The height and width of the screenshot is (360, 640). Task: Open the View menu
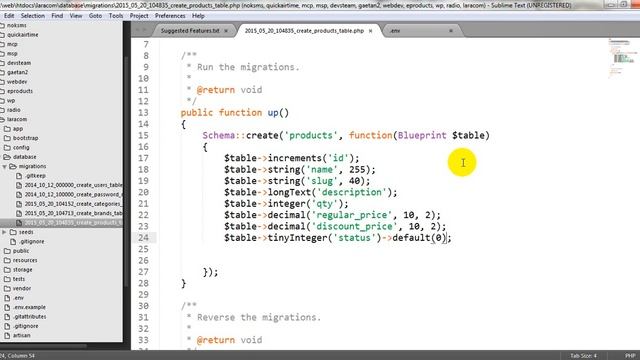click(x=76, y=16)
